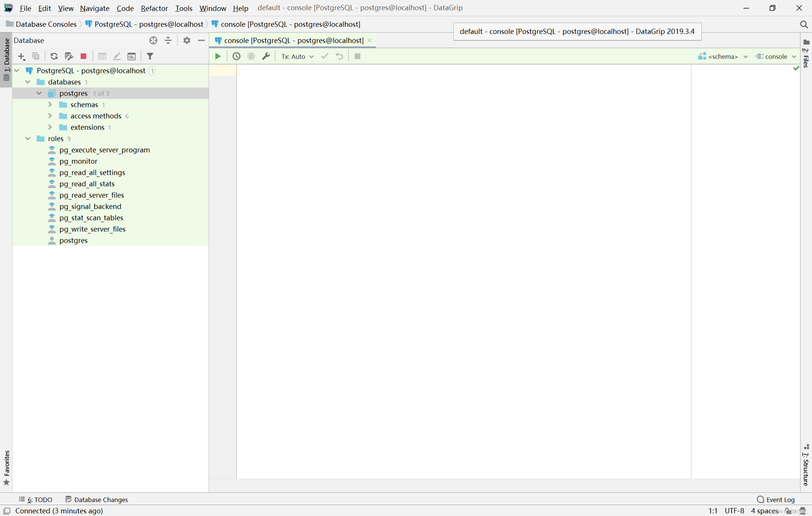Click the red Disconnect stop icon

83,56
